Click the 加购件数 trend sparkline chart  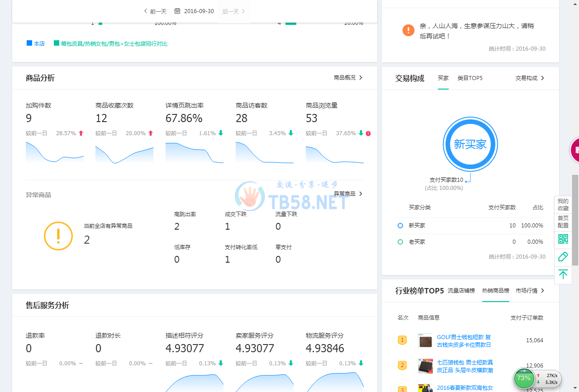(x=55, y=152)
